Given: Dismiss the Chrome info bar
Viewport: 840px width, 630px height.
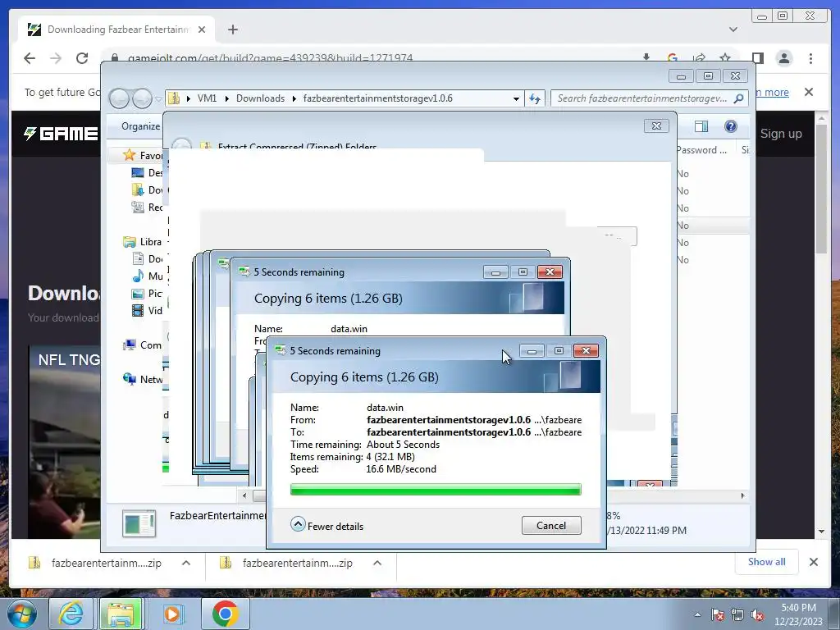Looking at the screenshot, I should click(x=808, y=92).
